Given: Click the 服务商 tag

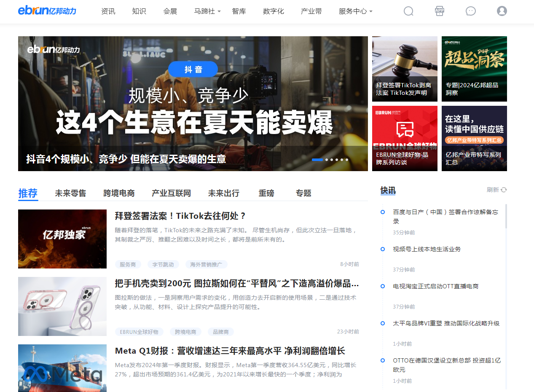Looking at the screenshot, I should tap(128, 264).
